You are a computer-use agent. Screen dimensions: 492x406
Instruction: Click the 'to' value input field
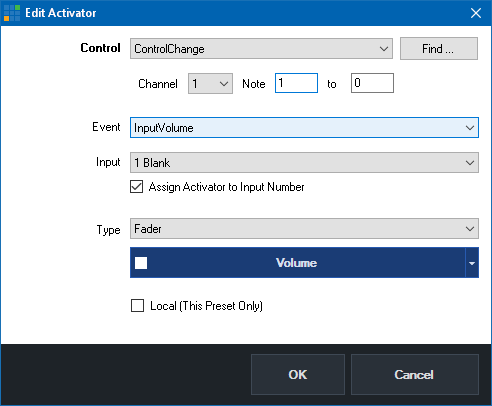372,83
